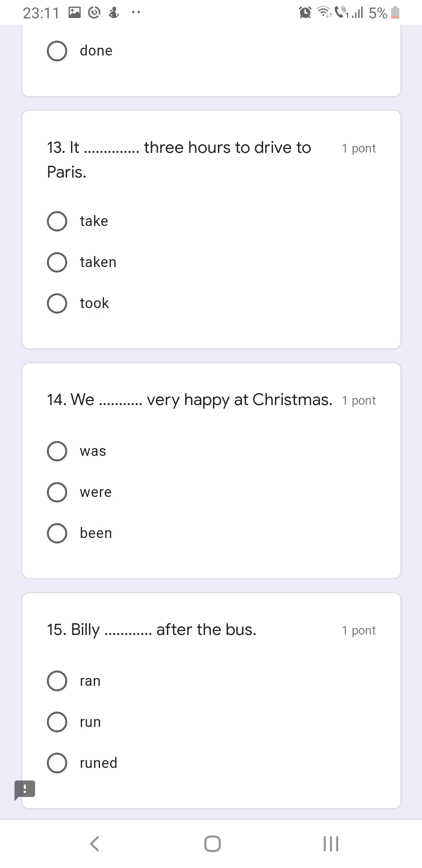
Task: Select the 'were' radio button
Action: pyautogui.click(x=57, y=492)
